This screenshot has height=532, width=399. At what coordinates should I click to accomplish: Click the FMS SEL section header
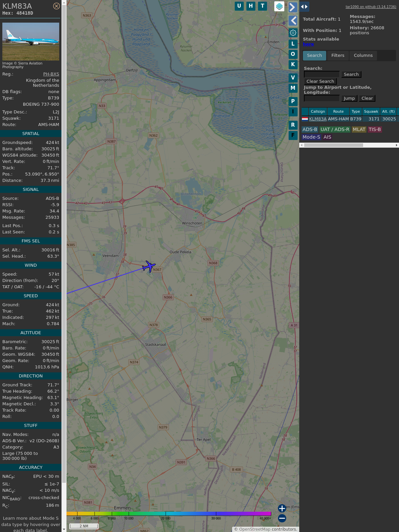(x=31, y=241)
